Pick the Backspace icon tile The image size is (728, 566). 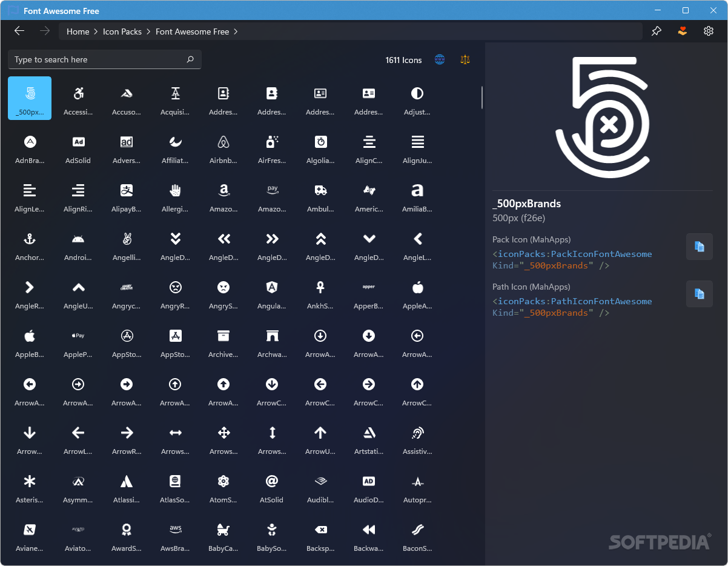point(320,534)
